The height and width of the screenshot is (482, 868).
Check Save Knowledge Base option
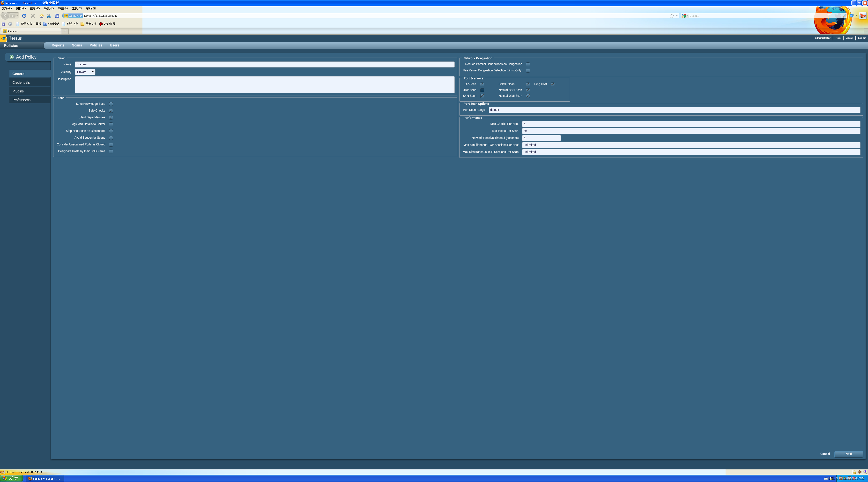(x=111, y=104)
